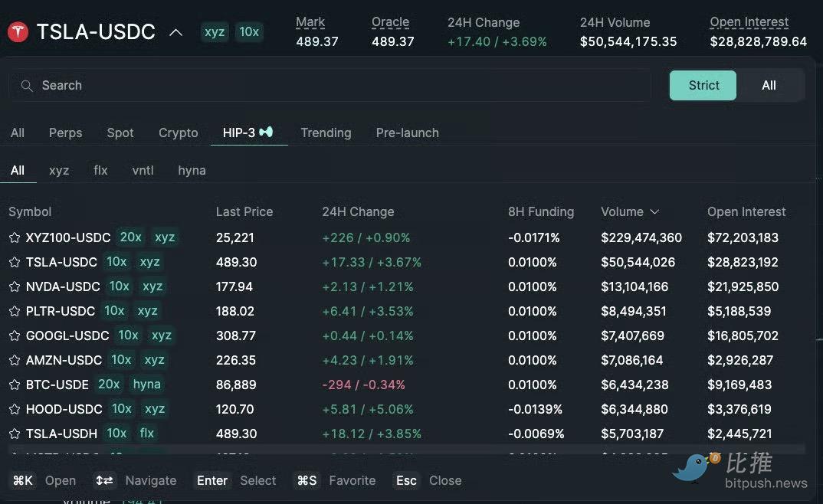Star the BTC-USDE market
The height and width of the screenshot is (504, 823).
click(x=14, y=385)
